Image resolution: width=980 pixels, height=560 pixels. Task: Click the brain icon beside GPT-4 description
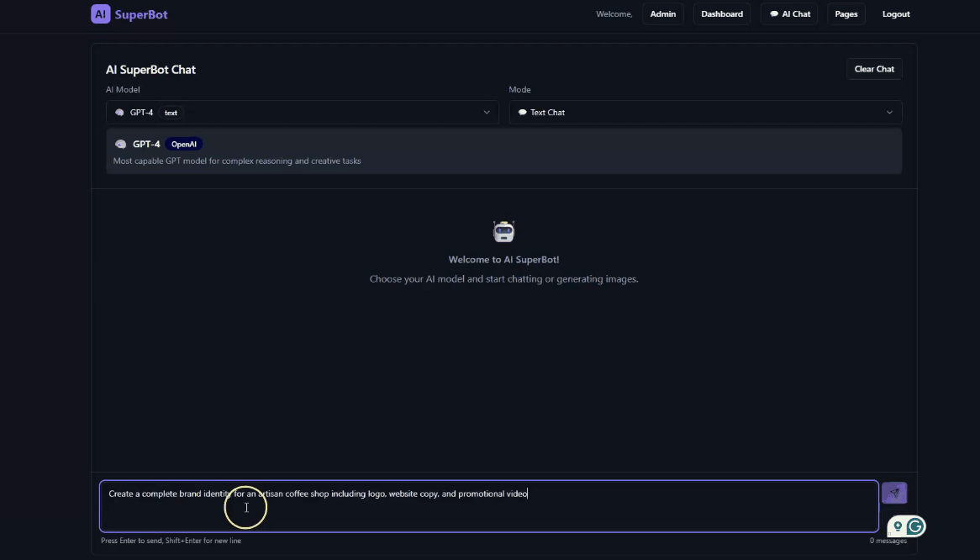[x=121, y=145]
